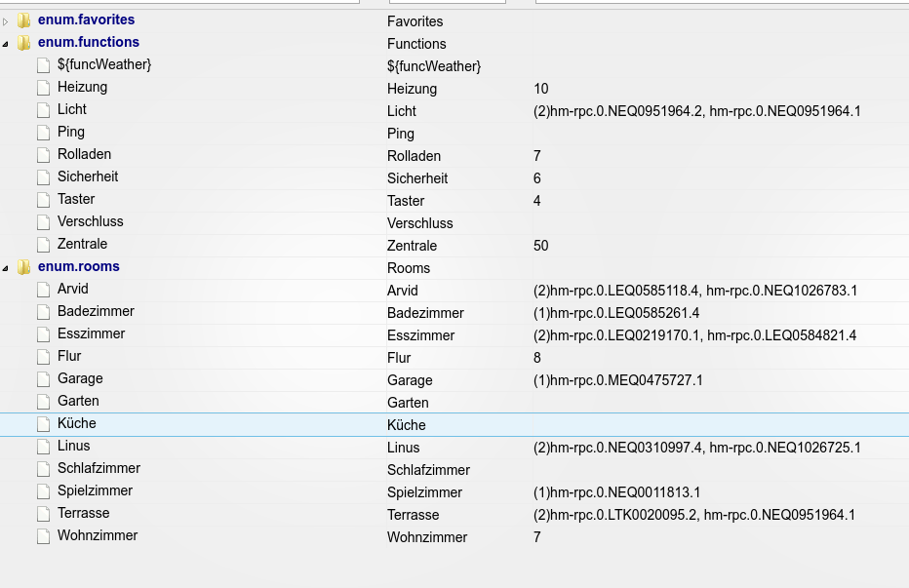The height and width of the screenshot is (588, 909).
Task: Select the Garage room item
Action: pyautogui.click(x=80, y=378)
